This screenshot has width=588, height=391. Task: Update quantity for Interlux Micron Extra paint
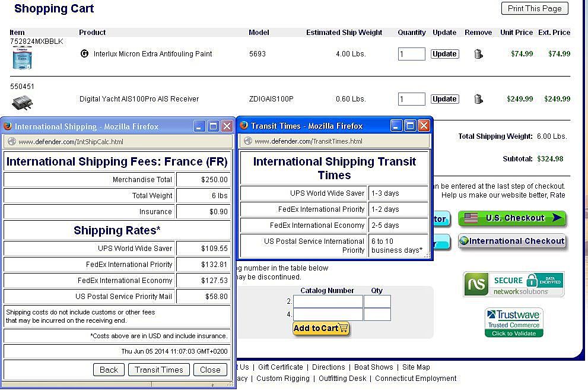[444, 54]
